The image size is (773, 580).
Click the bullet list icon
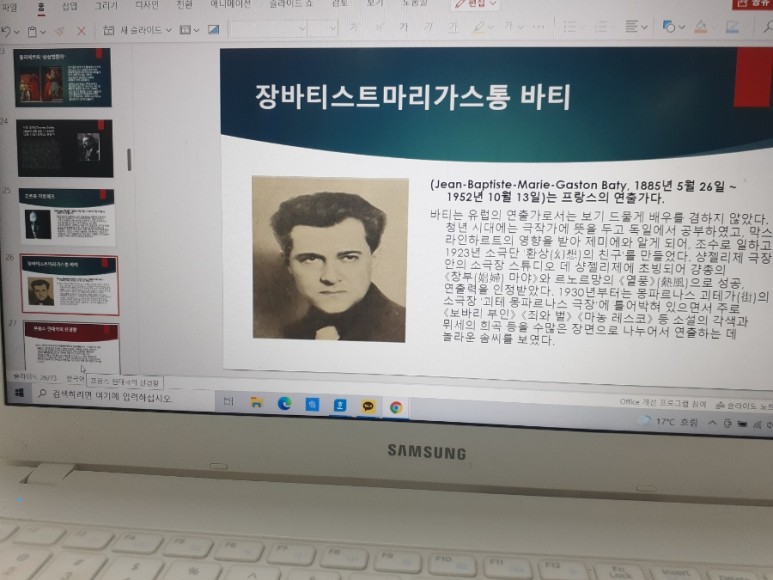click(x=569, y=26)
